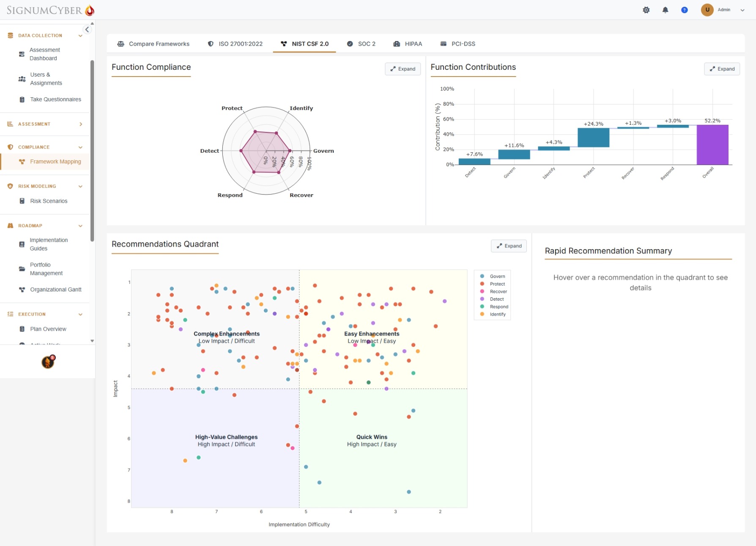This screenshot has height=546, width=756.
Task: Open the notifications bell
Action: click(x=665, y=10)
